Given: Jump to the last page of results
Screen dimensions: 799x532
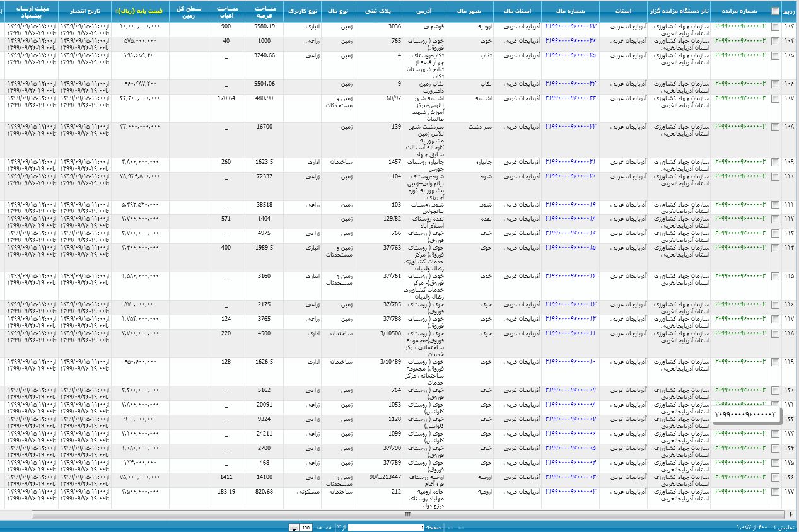Looking at the screenshot, I should click(x=318, y=528).
